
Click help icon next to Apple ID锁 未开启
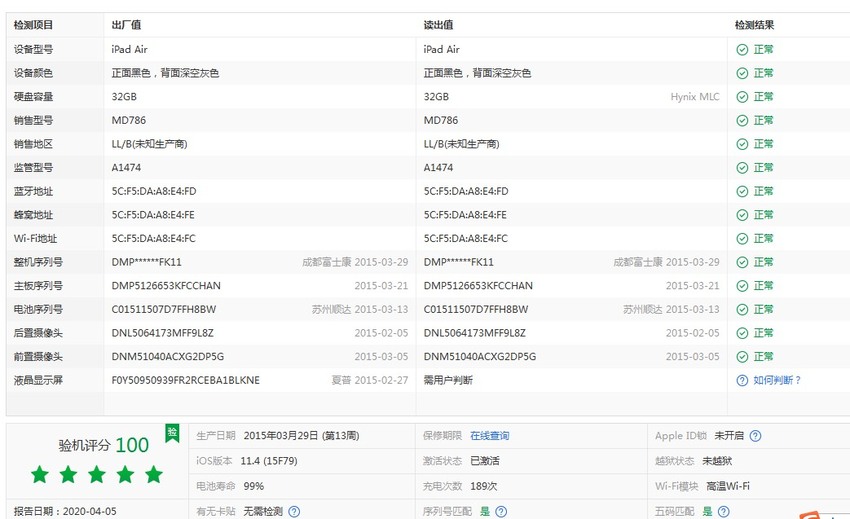point(755,436)
